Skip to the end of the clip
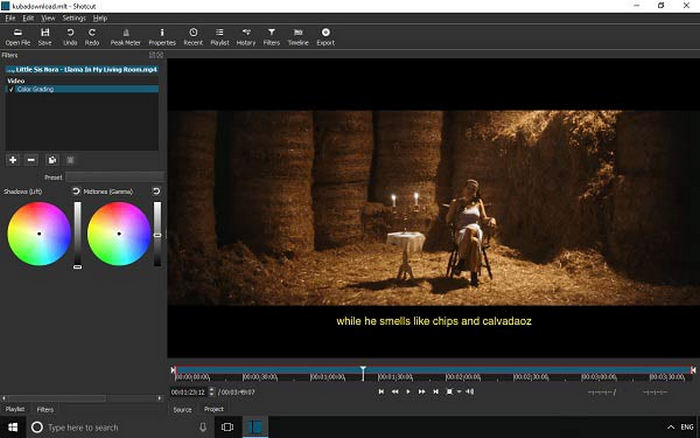This screenshot has height=438, width=700. coord(435,392)
